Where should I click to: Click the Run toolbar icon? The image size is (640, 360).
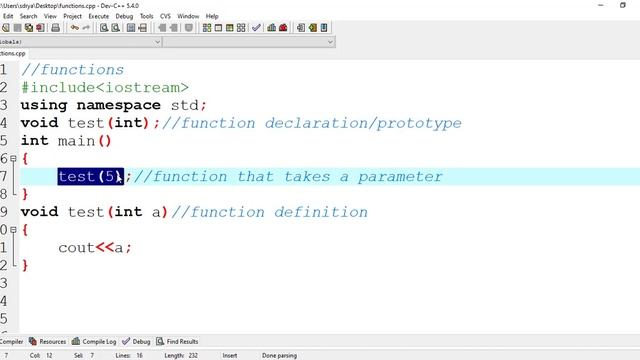[x=218, y=28]
